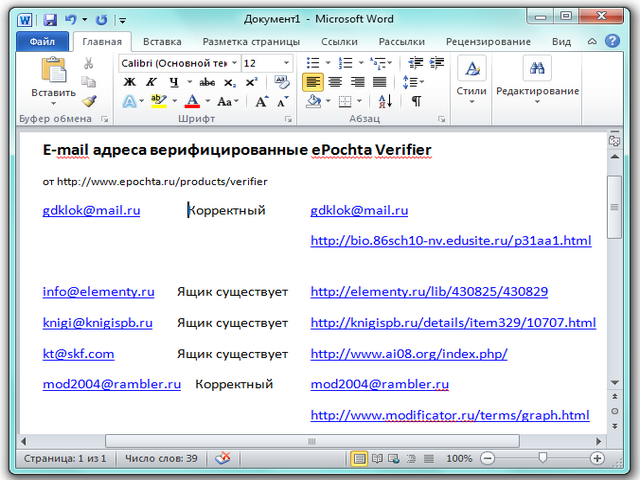Screen dimensions: 640x480
Task: Cut selection with scissors icon
Action: pos(89,63)
